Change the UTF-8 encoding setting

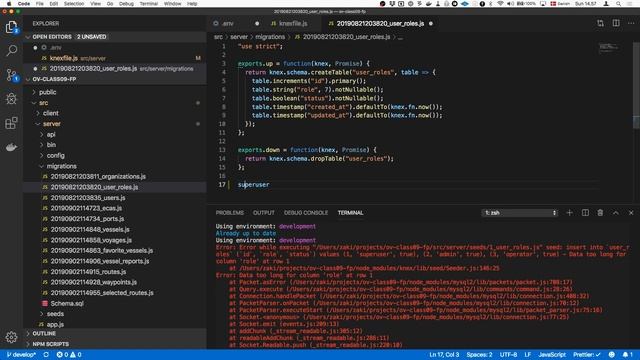coord(509,355)
